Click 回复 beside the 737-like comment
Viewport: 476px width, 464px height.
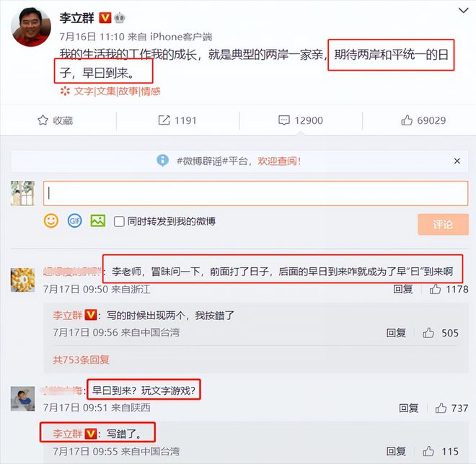click(409, 409)
